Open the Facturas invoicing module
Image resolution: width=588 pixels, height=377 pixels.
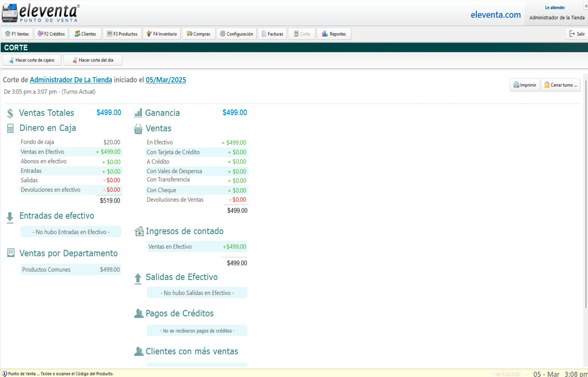[272, 34]
